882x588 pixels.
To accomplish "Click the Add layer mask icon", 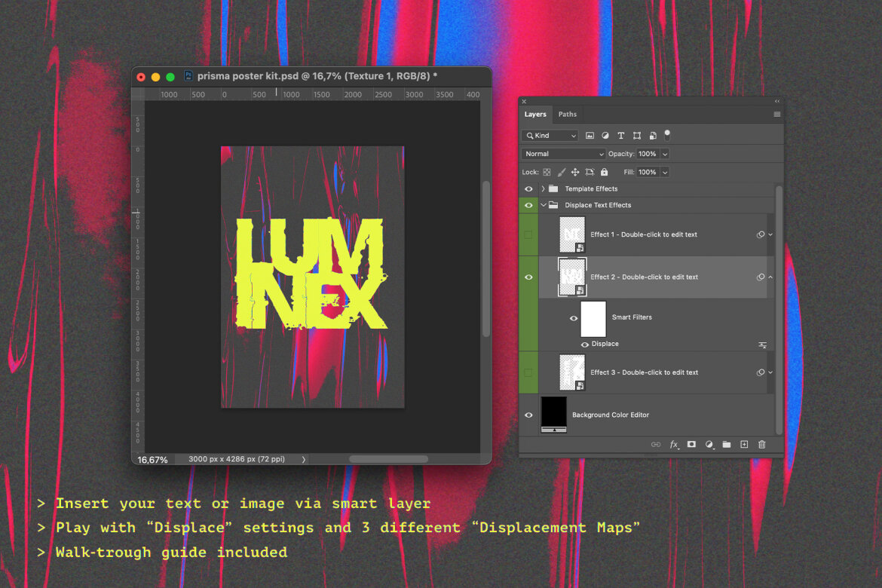I will click(691, 445).
